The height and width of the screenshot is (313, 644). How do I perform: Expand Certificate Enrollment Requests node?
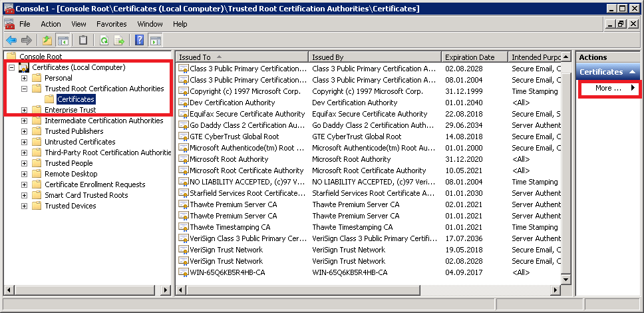[x=24, y=184]
